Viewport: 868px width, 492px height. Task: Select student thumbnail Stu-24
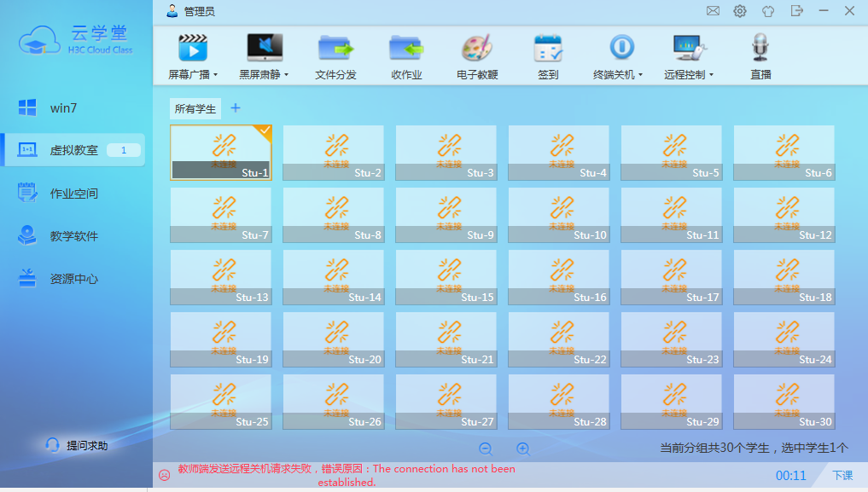click(x=784, y=339)
